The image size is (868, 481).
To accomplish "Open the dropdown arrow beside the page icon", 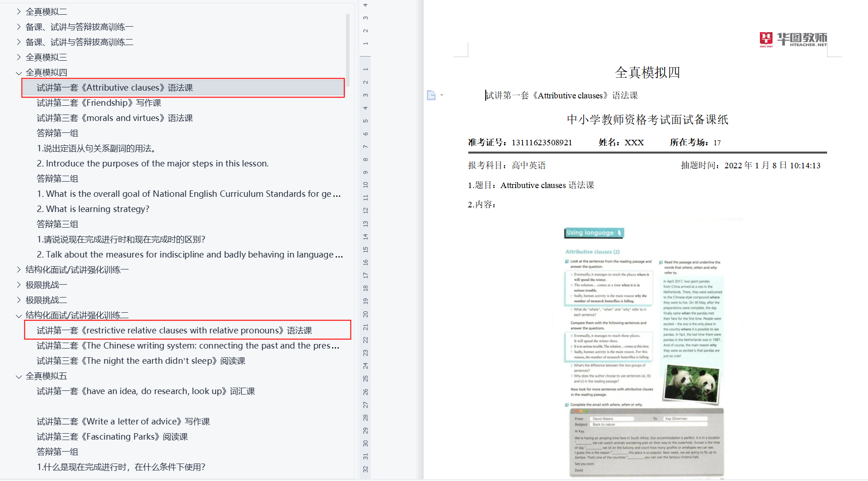I will [442, 95].
